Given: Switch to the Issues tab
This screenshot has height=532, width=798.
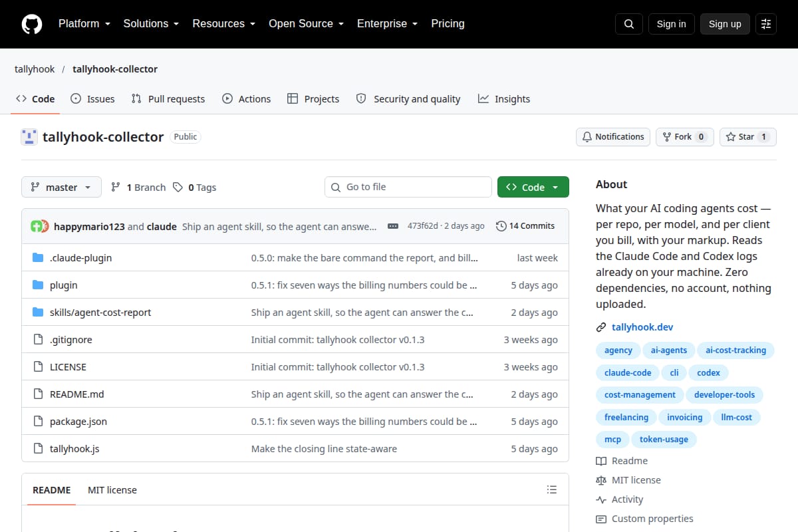Looking at the screenshot, I should click(92, 99).
